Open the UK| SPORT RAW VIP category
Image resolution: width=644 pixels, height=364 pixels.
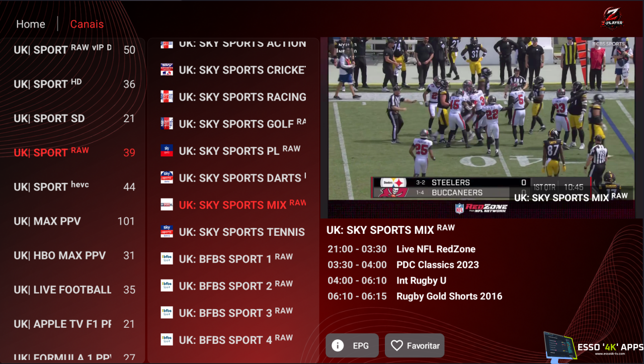(x=74, y=50)
